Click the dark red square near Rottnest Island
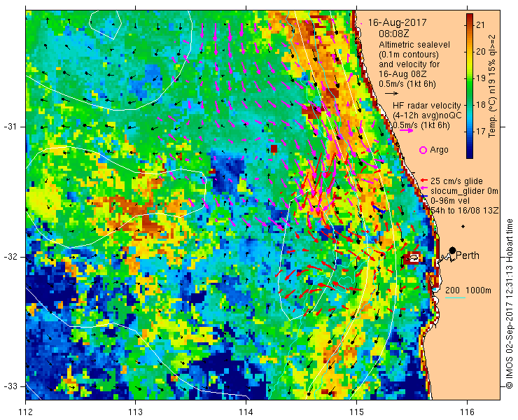Image resolution: width=518 pixels, height=420 pixels. [412, 258]
